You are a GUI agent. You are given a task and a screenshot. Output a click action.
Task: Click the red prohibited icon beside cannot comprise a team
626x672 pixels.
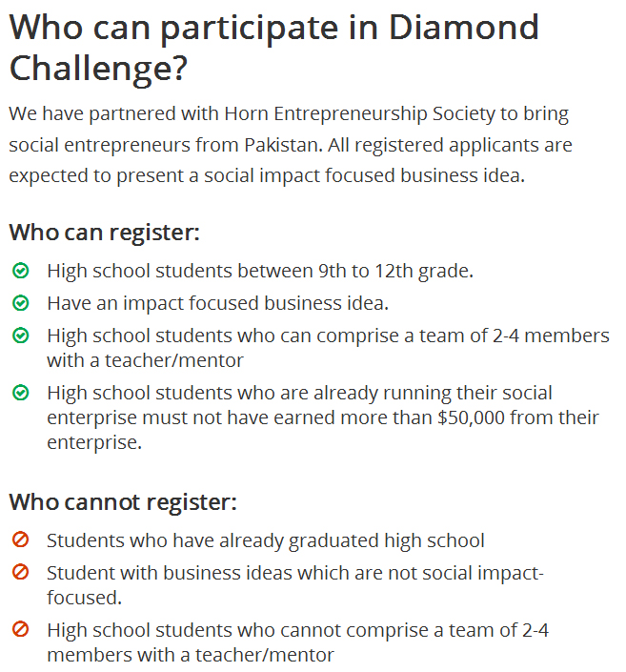21,630
